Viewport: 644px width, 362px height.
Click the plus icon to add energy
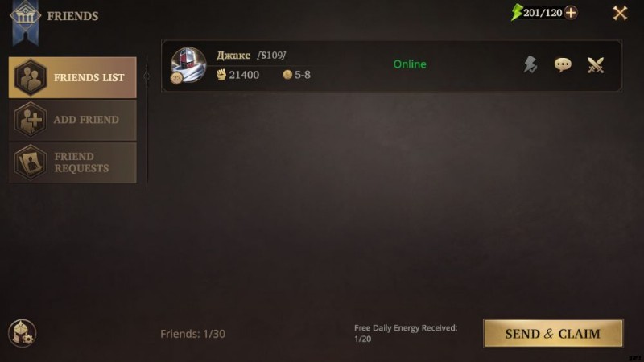pyautogui.click(x=571, y=13)
